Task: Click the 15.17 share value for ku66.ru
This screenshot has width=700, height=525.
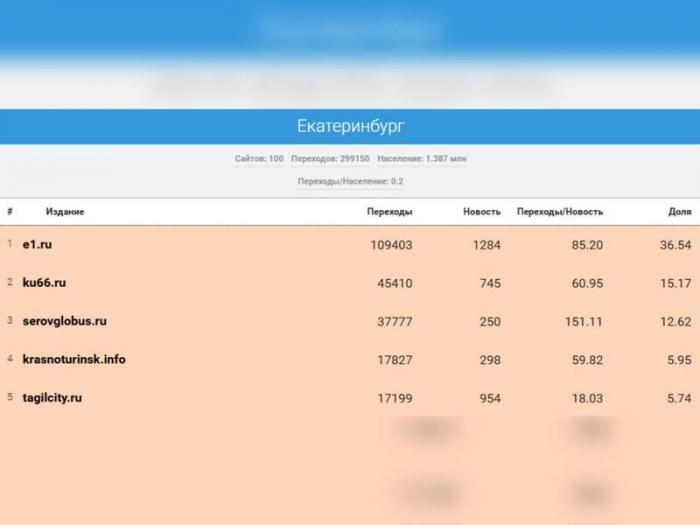Action: [x=676, y=283]
